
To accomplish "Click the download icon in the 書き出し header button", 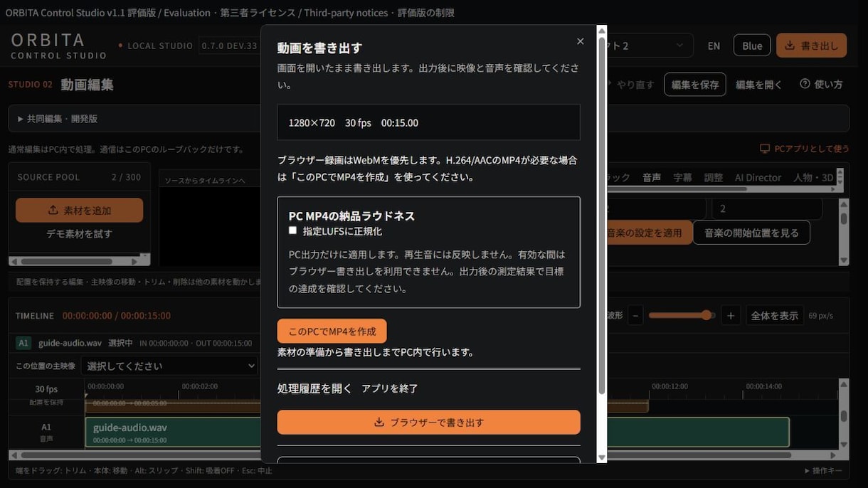I will (x=790, y=46).
